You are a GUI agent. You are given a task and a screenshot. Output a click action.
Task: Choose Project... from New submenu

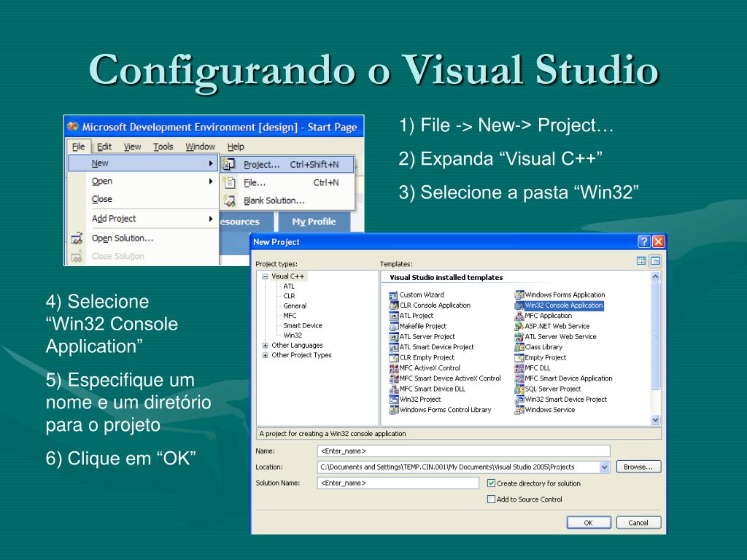287,164
